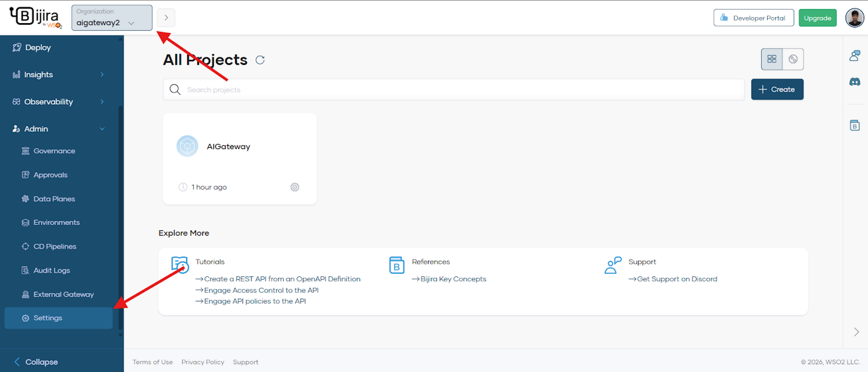This screenshot has height=372, width=868.
Task: Open the Organization aigateway2 dropdown
Action: pyautogui.click(x=112, y=18)
